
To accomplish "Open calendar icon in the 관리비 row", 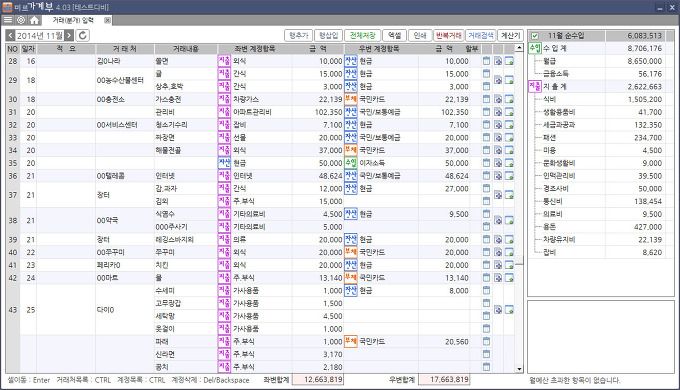I will pyautogui.click(x=487, y=112).
